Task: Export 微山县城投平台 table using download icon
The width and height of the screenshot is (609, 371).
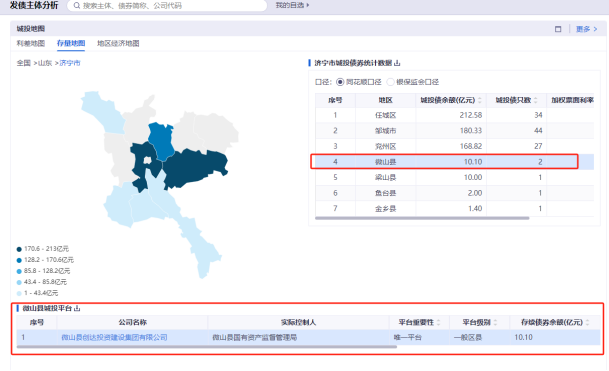Action: (77, 308)
